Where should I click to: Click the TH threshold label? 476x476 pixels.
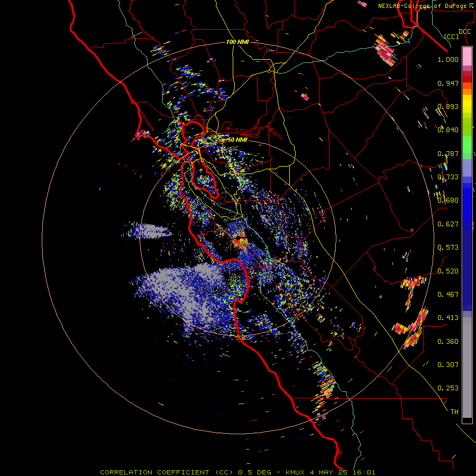pos(454,412)
